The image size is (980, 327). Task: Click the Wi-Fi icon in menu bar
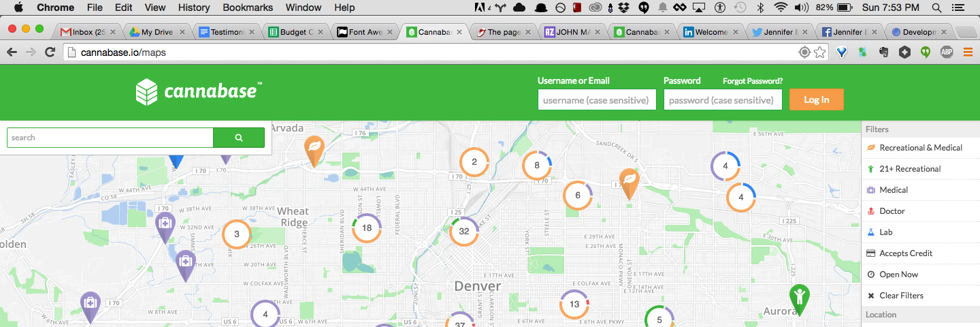(781, 7)
